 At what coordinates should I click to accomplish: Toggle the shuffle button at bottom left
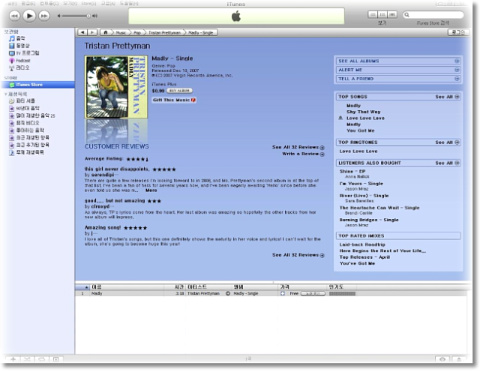pyautogui.click(x=28, y=359)
